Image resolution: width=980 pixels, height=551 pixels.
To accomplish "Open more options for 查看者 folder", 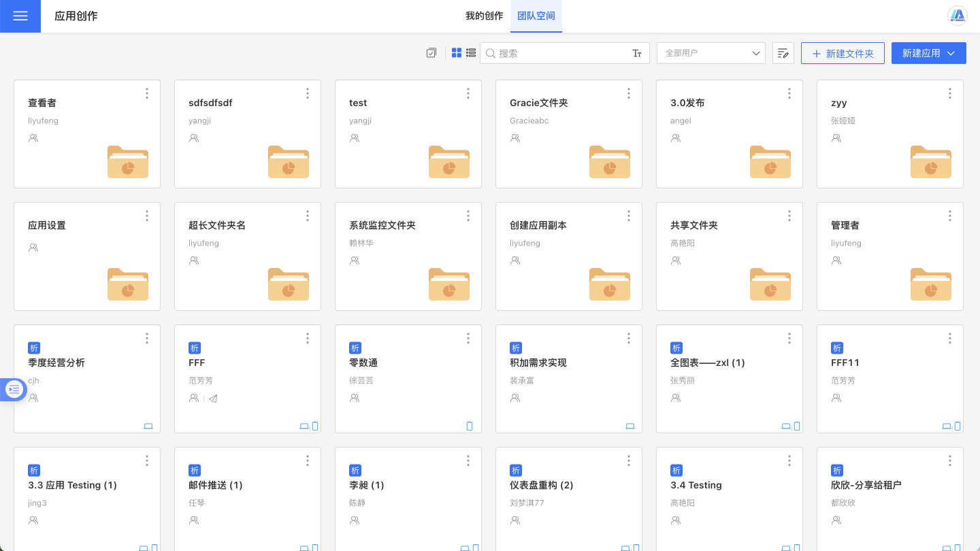I will click(147, 94).
